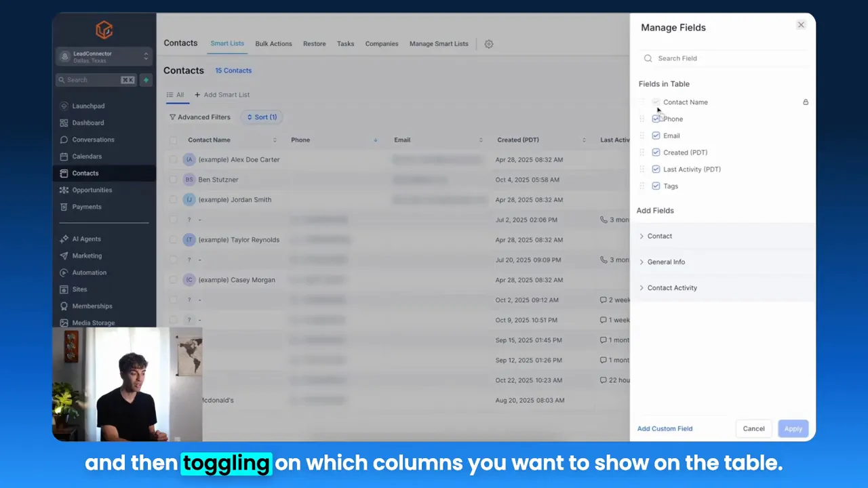Cancel the Manage Fields changes

click(x=753, y=428)
